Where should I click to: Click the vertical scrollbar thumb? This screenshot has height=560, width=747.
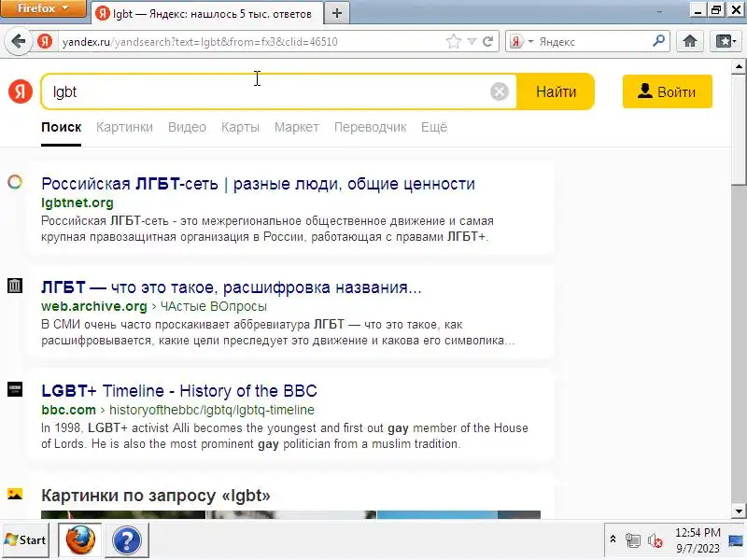click(x=739, y=129)
